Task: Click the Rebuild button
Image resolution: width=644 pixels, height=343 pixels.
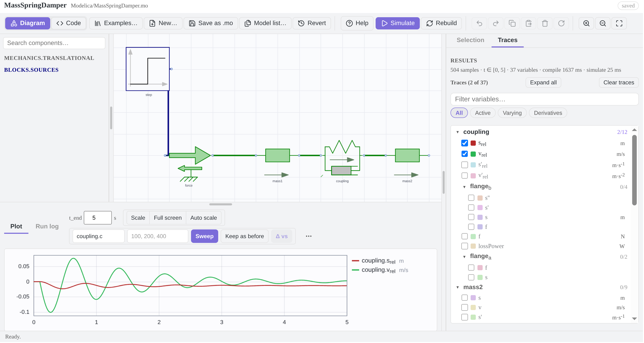Action: point(442,23)
